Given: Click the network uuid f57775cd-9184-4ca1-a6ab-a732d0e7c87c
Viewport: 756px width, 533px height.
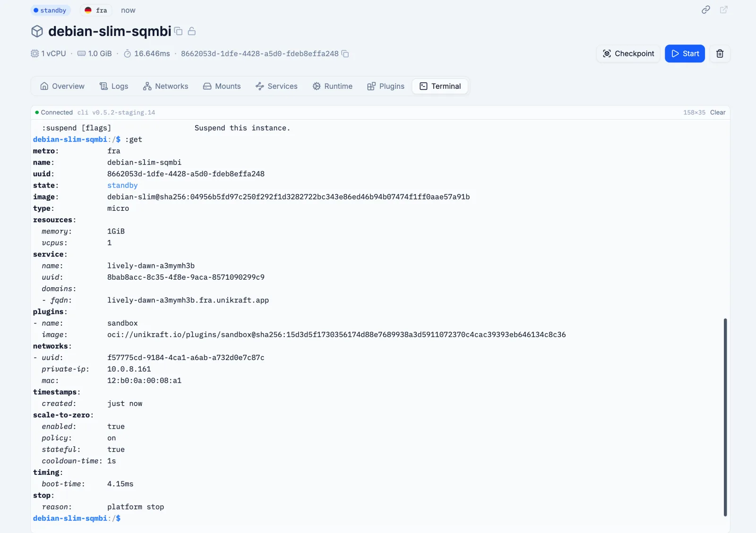Looking at the screenshot, I should tap(186, 358).
